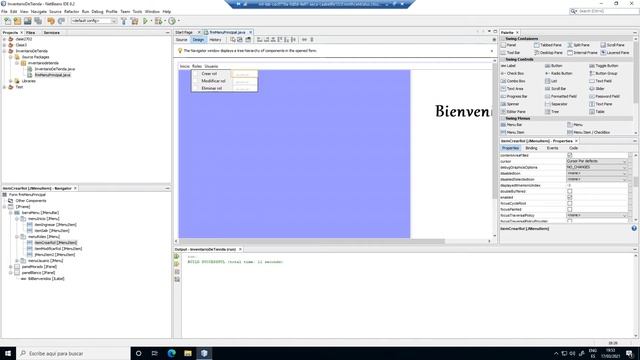This screenshot has width=640, height=360.
Task: Click the New File toolbar icon
Action: coord(7,21)
